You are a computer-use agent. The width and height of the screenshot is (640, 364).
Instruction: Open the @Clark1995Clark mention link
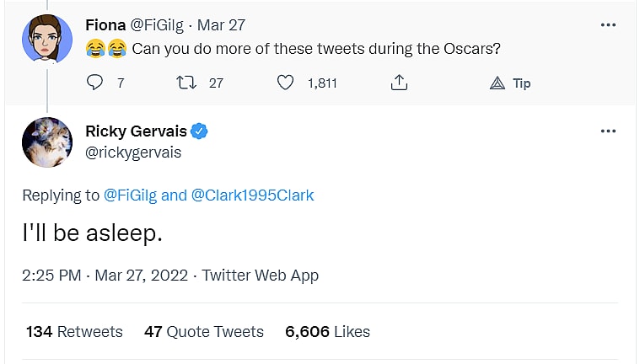tap(252, 195)
